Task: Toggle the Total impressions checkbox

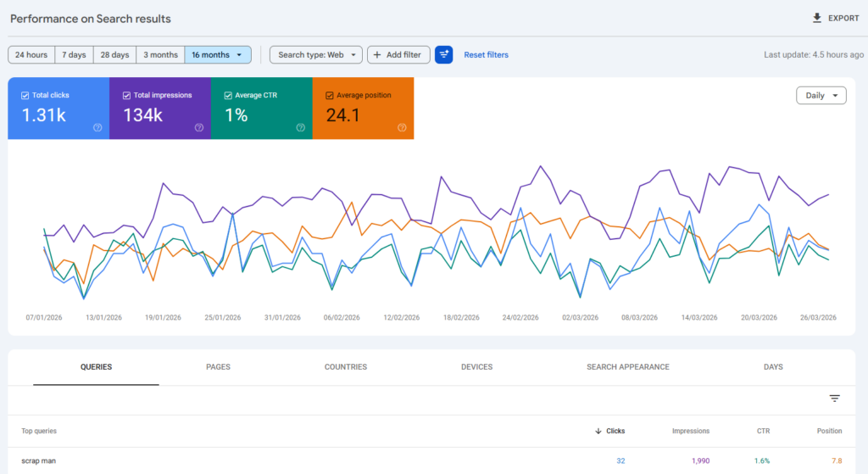Action: 127,95
